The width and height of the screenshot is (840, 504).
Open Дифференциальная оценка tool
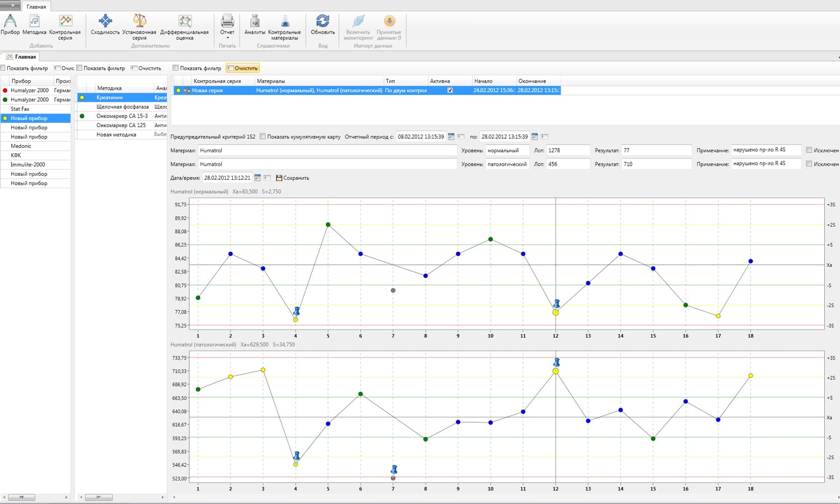coord(185,21)
